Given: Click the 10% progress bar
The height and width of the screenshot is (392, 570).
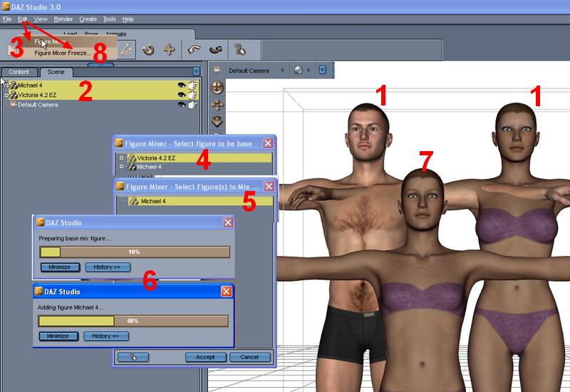Looking at the screenshot, I should click(x=135, y=252).
